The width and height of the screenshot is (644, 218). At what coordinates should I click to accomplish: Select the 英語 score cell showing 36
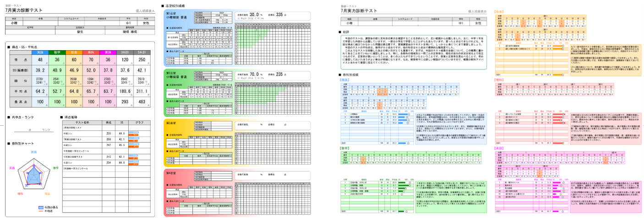click(x=108, y=59)
